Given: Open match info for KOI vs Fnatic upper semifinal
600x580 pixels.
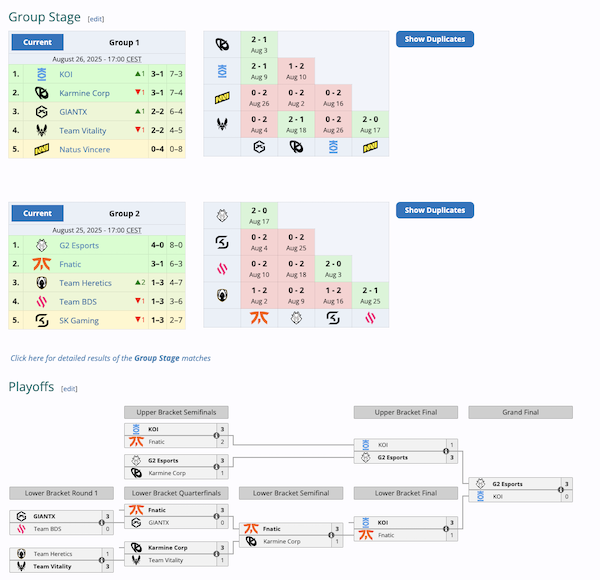Looking at the screenshot, I should tap(217, 435).
